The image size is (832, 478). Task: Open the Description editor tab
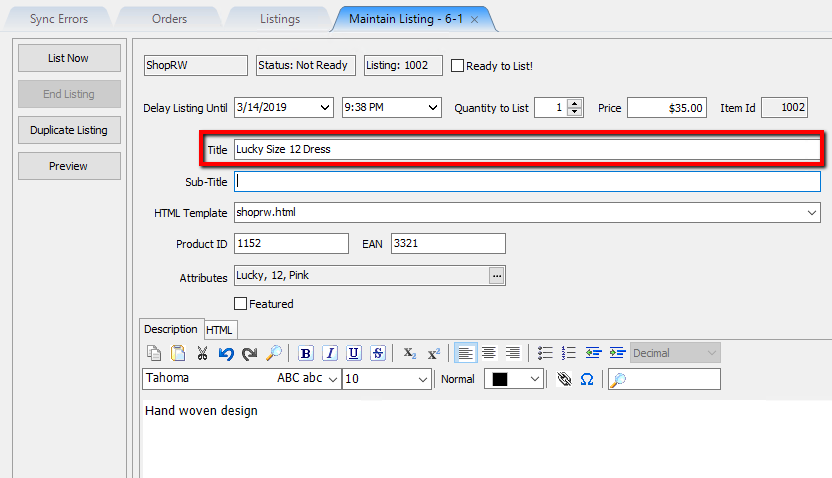(171, 329)
